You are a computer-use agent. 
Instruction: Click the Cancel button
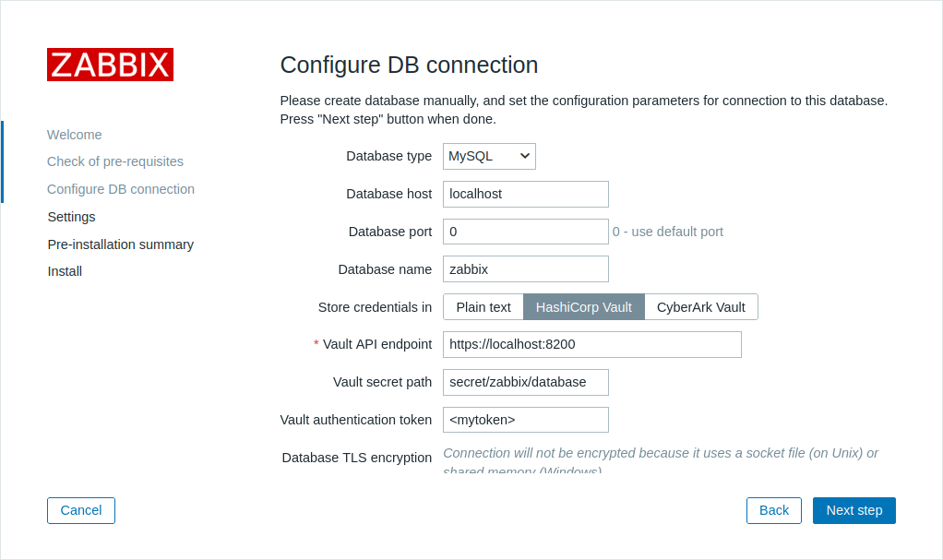tap(81, 511)
